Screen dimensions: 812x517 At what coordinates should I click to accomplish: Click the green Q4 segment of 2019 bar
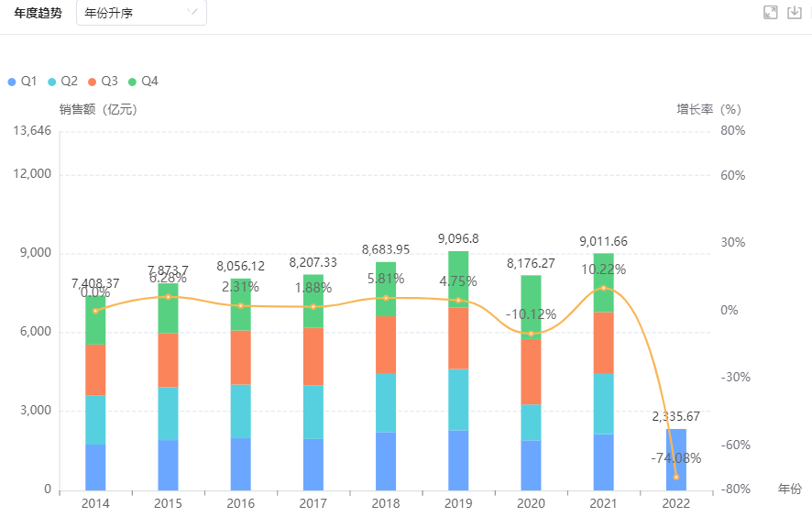458,280
